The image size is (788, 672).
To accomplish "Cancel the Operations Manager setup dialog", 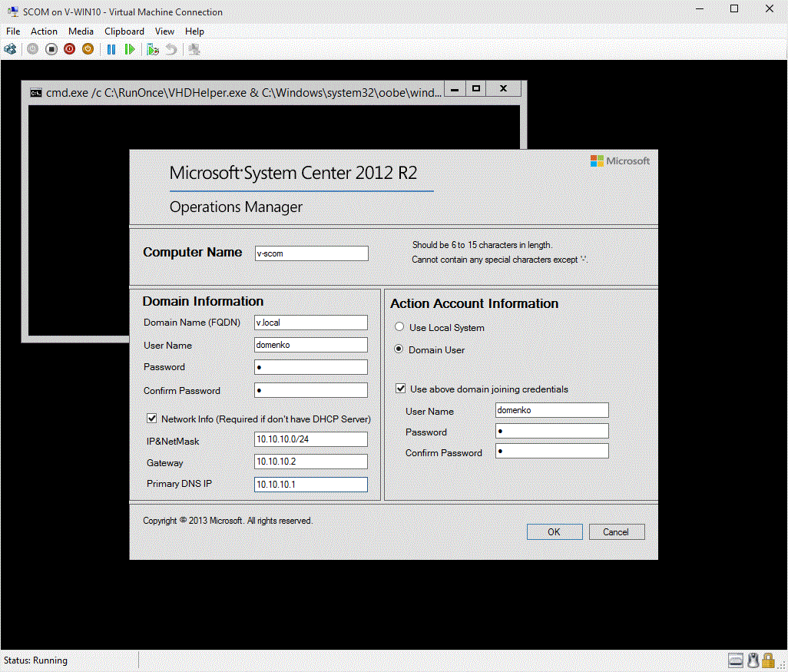I will pyautogui.click(x=616, y=531).
